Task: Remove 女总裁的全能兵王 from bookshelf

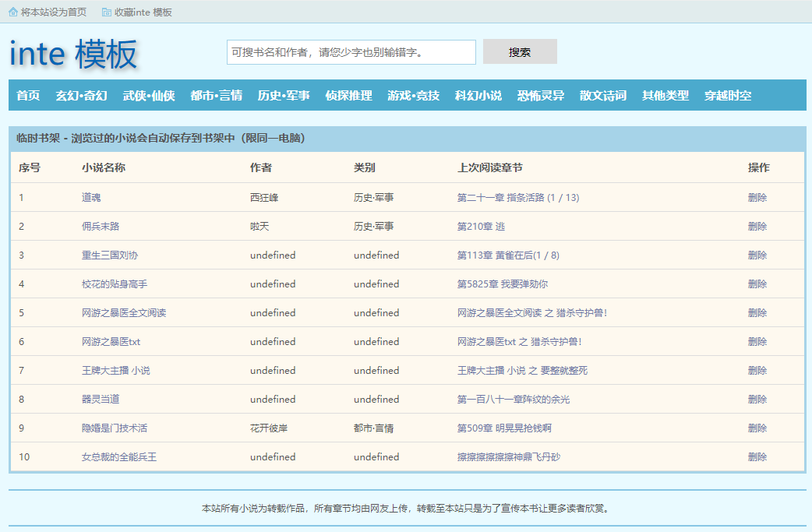Action: pyautogui.click(x=757, y=457)
